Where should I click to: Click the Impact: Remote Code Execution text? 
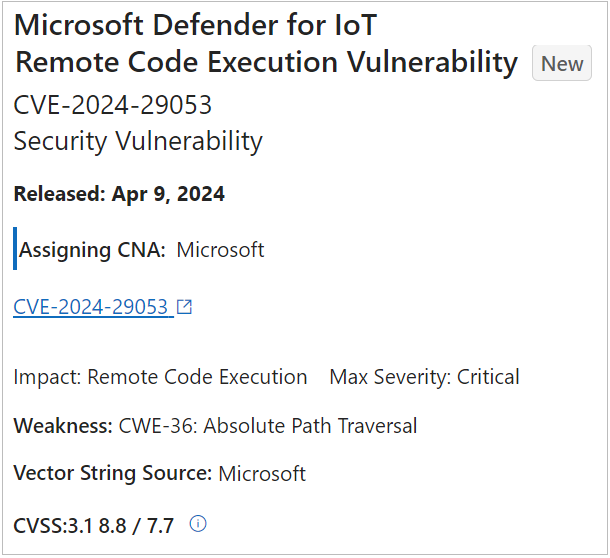(160, 377)
